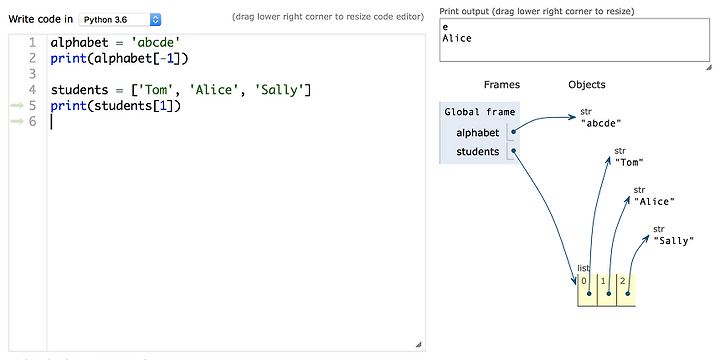The width and height of the screenshot is (720, 360).
Task: Click list cell index 1
Action: pyautogui.click(x=607, y=290)
